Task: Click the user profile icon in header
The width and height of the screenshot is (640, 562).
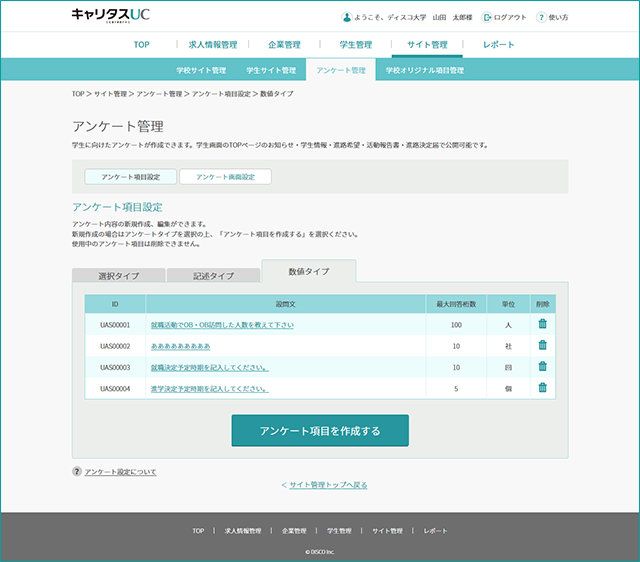Action: pos(346,17)
